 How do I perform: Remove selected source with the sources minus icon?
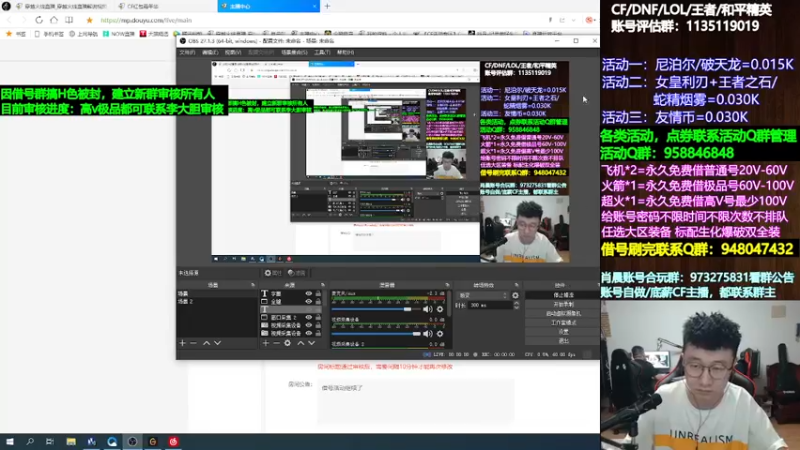pos(277,343)
